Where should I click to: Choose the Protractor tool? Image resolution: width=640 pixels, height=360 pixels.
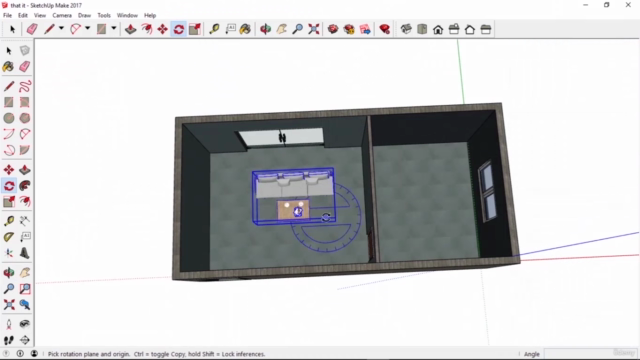pyautogui.click(x=9, y=237)
